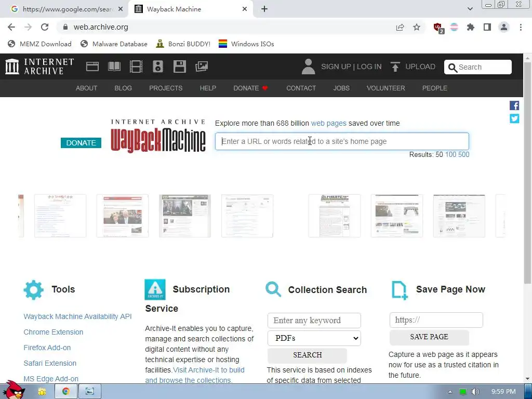Open the Audio speaker icon
This screenshot has width=532, height=399.
(x=158, y=66)
